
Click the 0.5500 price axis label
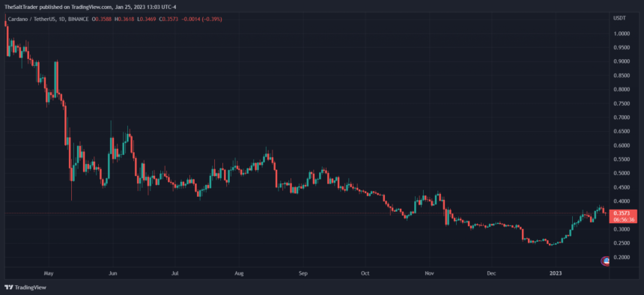pyautogui.click(x=621, y=159)
